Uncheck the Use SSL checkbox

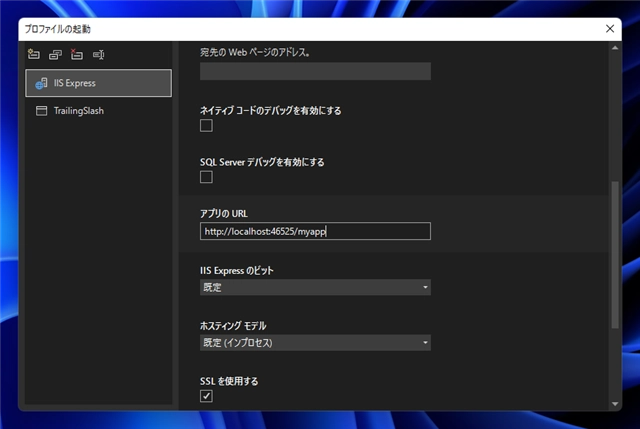[x=206, y=396]
